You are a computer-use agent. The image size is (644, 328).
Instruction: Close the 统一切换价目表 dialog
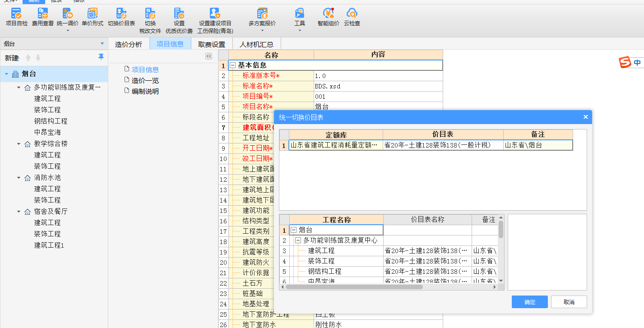pos(585,117)
